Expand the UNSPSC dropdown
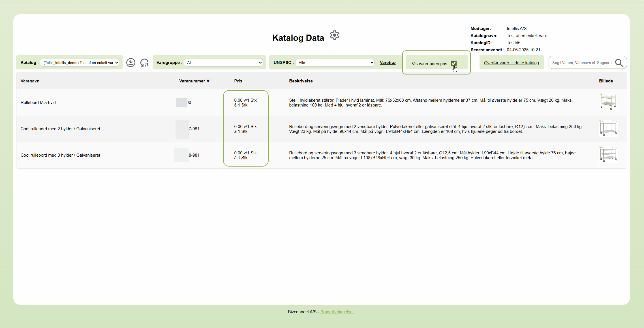 coord(335,63)
